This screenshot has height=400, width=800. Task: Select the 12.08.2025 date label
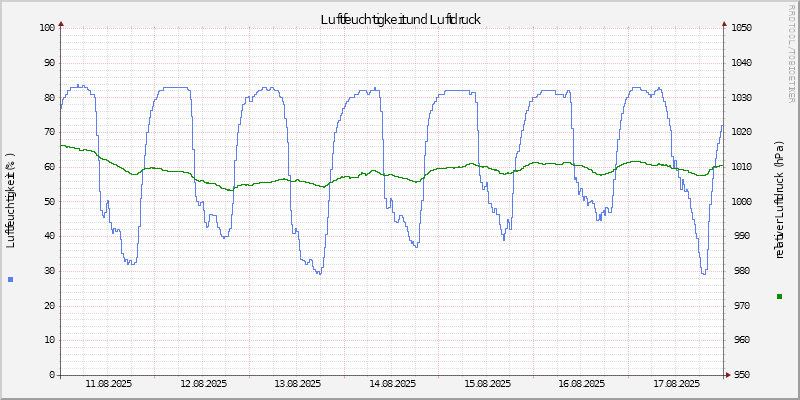click(x=203, y=383)
